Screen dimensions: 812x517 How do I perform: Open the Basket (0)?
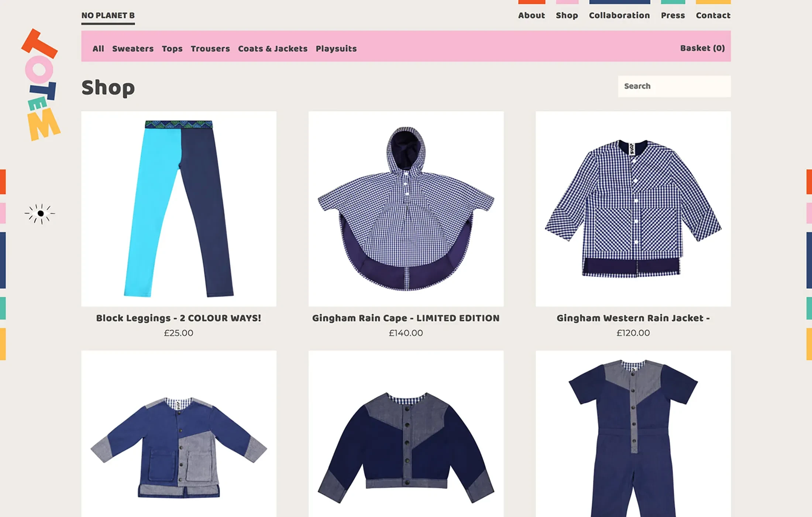click(x=702, y=48)
